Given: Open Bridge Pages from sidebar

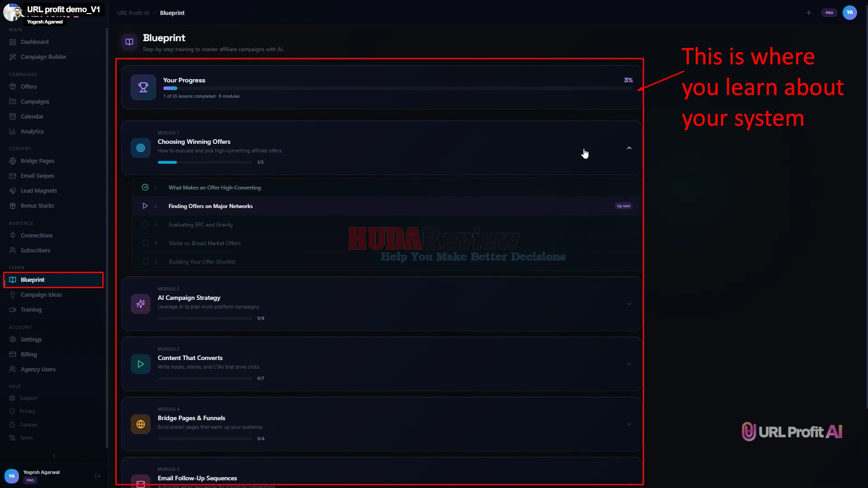Looking at the screenshot, I should (x=38, y=161).
